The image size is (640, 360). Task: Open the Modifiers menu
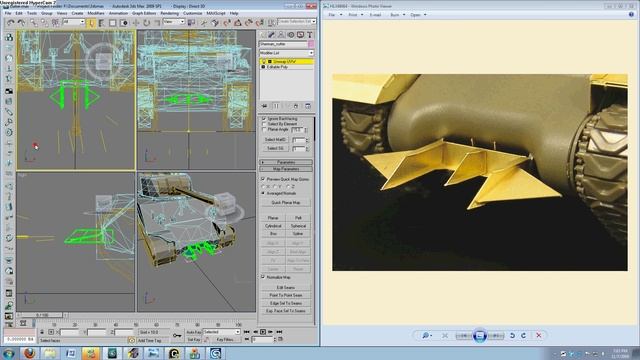(96, 13)
